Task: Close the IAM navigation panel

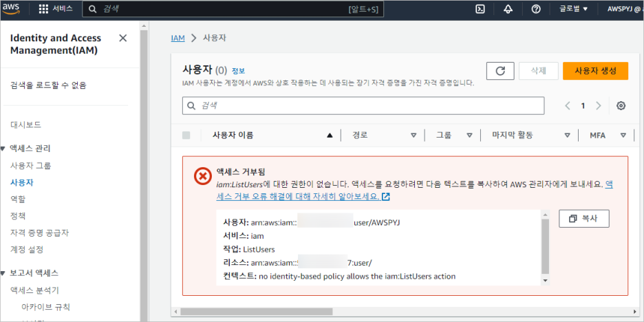Action: pyautogui.click(x=122, y=39)
